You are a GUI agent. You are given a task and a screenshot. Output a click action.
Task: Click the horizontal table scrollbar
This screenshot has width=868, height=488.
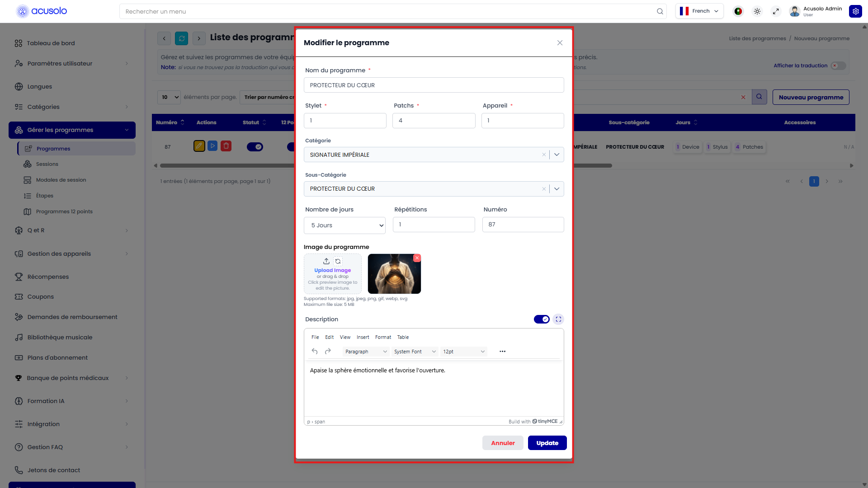[x=386, y=166]
